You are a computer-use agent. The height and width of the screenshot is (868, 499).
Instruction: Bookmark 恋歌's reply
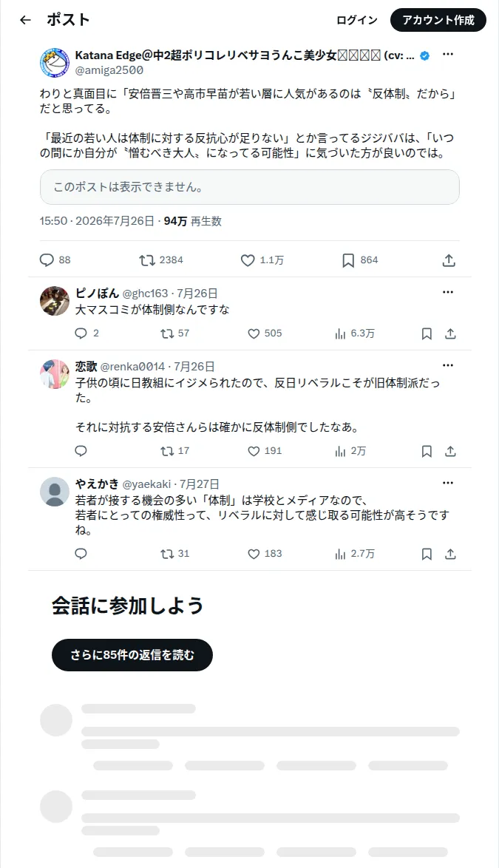pyautogui.click(x=427, y=451)
